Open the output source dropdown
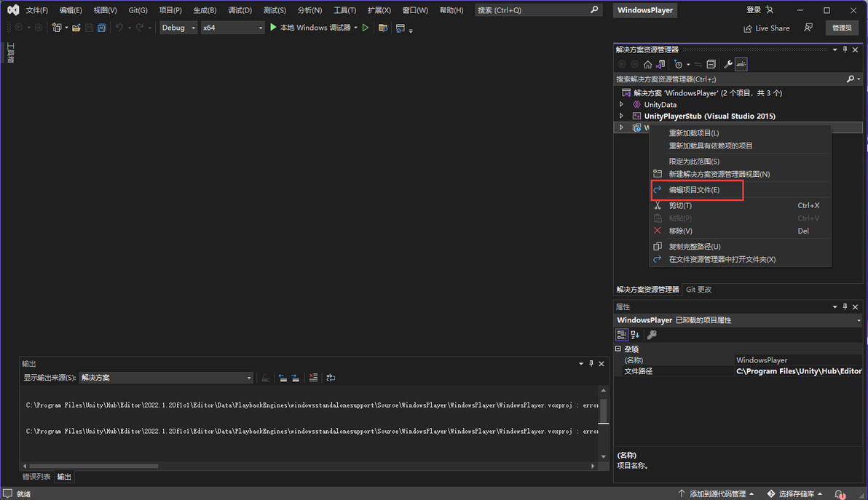This screenshot has width=868, height=500. point(166,378)
